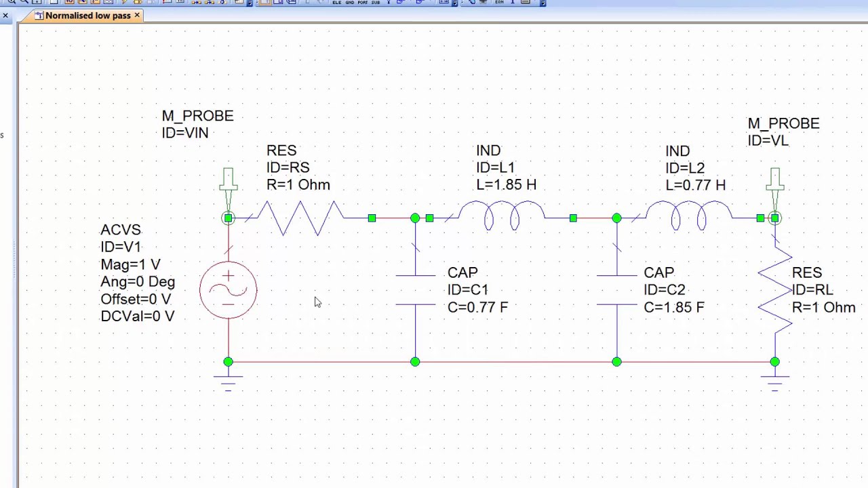Click the 'M_PROBE' text above ID=VL
This screenshot has width=868, height=488.
783,123
